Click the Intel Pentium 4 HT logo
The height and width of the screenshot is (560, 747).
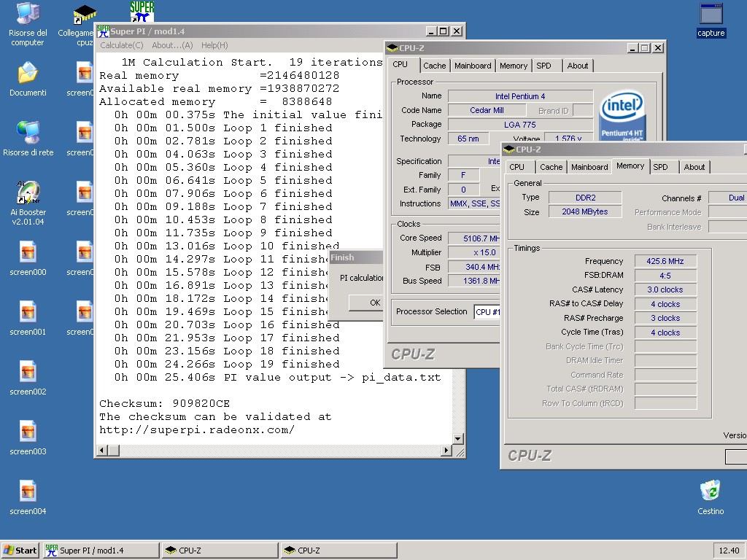pos(622,114)
